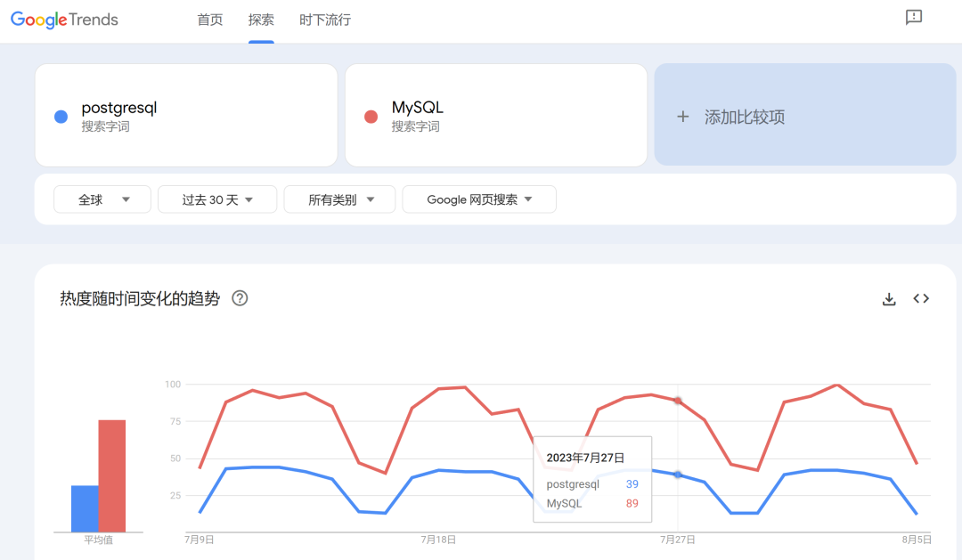Expand the 所有类别 category dropdown
The image size is (962, 560).
[339, 199]
